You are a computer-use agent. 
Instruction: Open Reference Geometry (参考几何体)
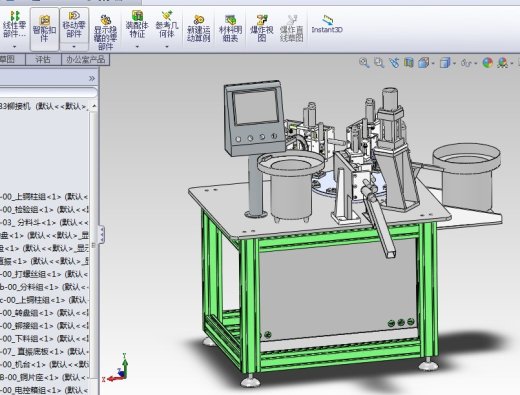pyautogui.click(x=167, y=24)
